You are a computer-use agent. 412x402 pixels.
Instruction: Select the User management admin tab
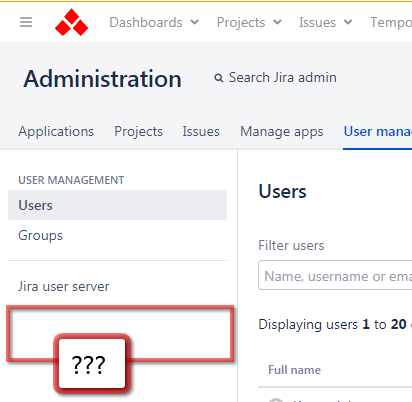pyautogui.click(x=378, y=131)
